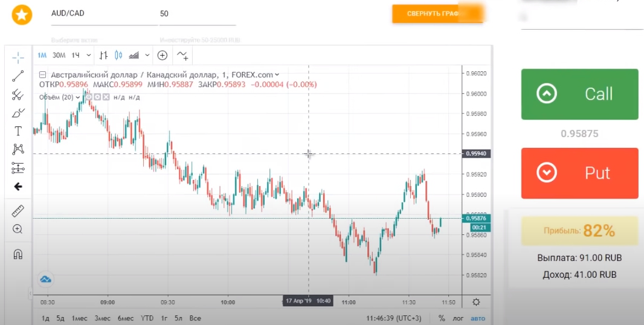Image resolution: width=644 pixels, height=325 pixels.
Task: Select the zoom in tool
Action: (18, 230)
